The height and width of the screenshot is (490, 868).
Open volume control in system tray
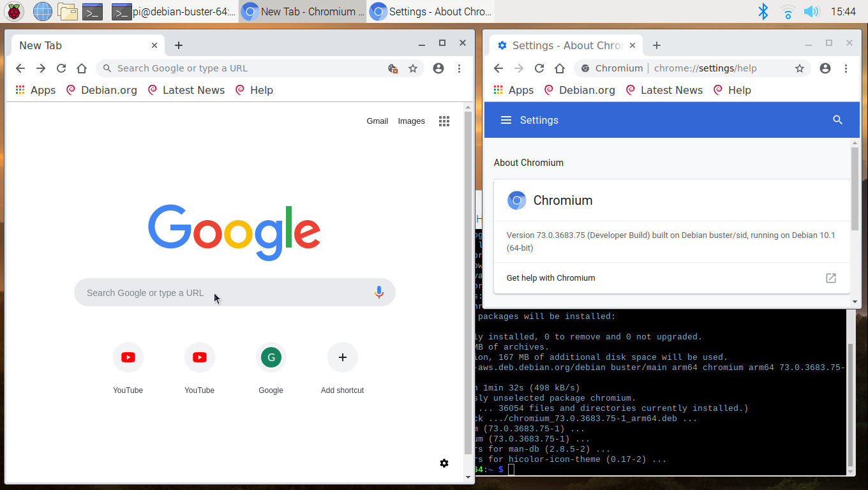coord(811,11)
